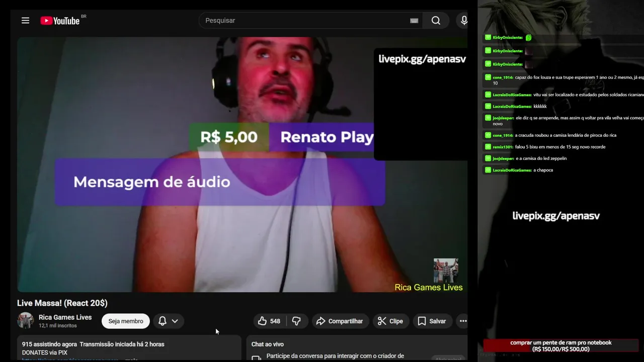Viewport: 644px width, 362px height.
Task: Expand the notification options chevron
Action: tap(175, 321)
